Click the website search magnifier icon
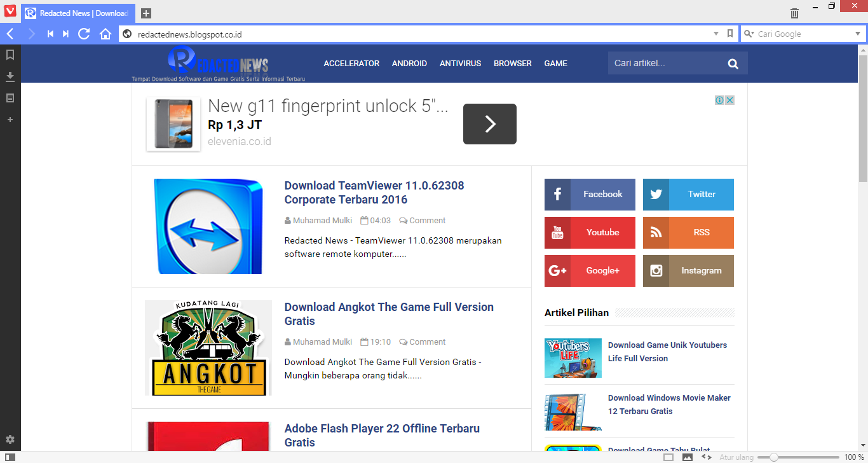 pos(733,64)
